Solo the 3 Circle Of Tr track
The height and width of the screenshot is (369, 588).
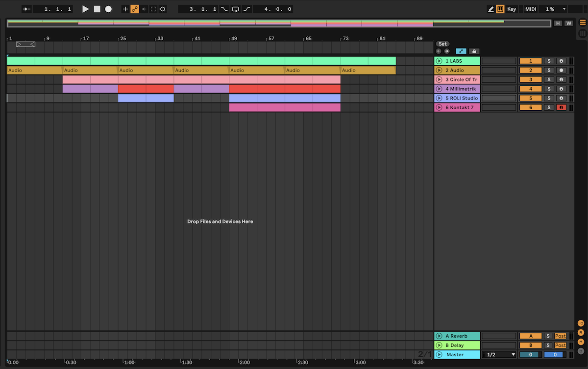tap(549, 79)
